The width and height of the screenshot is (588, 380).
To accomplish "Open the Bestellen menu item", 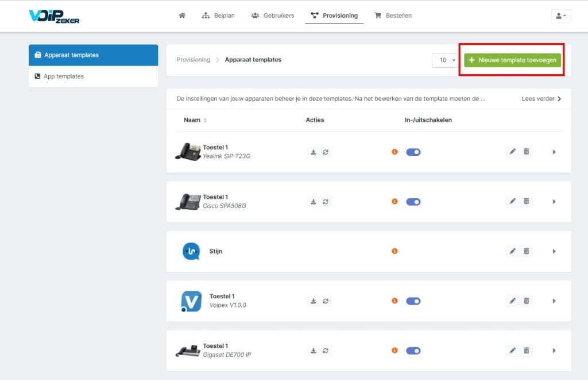I will click(x=393, y=16).
